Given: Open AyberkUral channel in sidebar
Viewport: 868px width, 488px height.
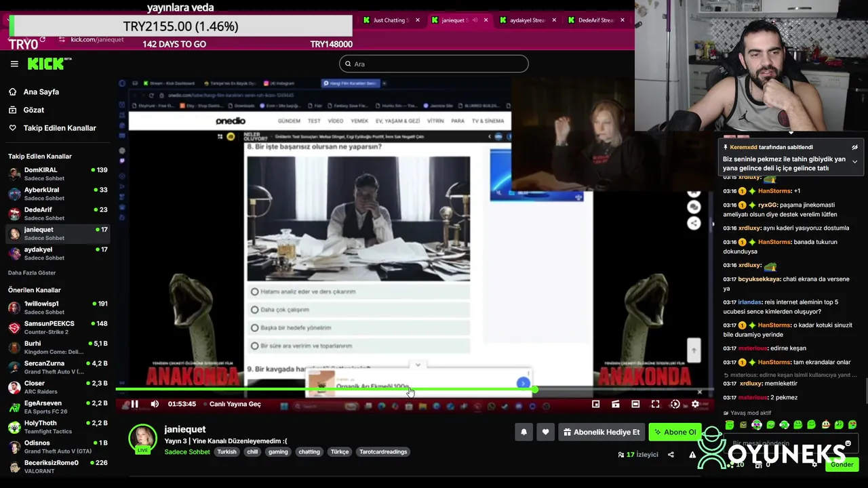Looking at the screenshot, I should coord(58,194).
